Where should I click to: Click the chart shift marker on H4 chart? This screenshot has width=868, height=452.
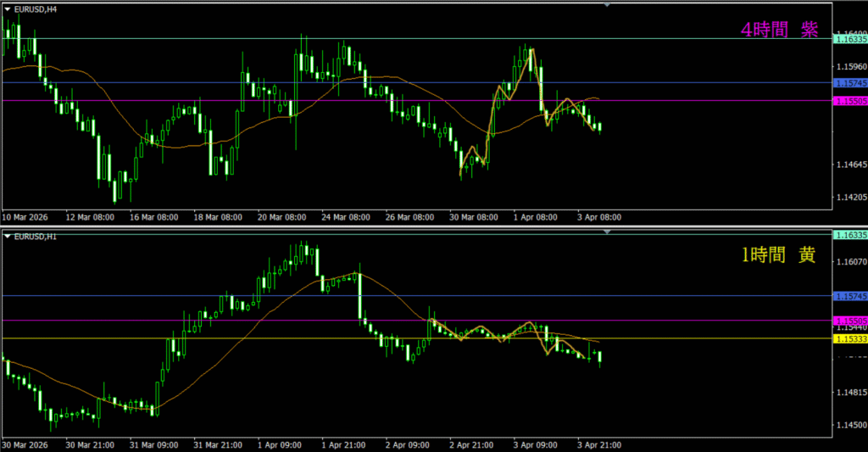tap(607, 5)
